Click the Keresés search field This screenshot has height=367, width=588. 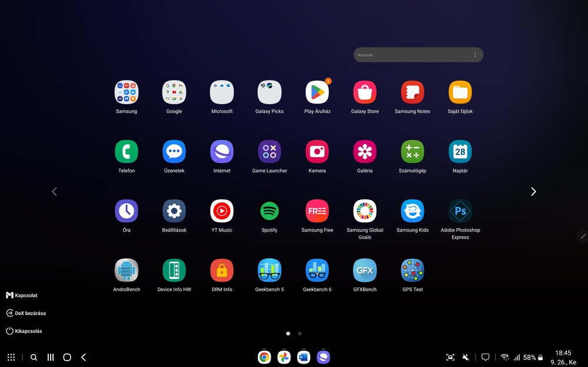tap(418, 55)
